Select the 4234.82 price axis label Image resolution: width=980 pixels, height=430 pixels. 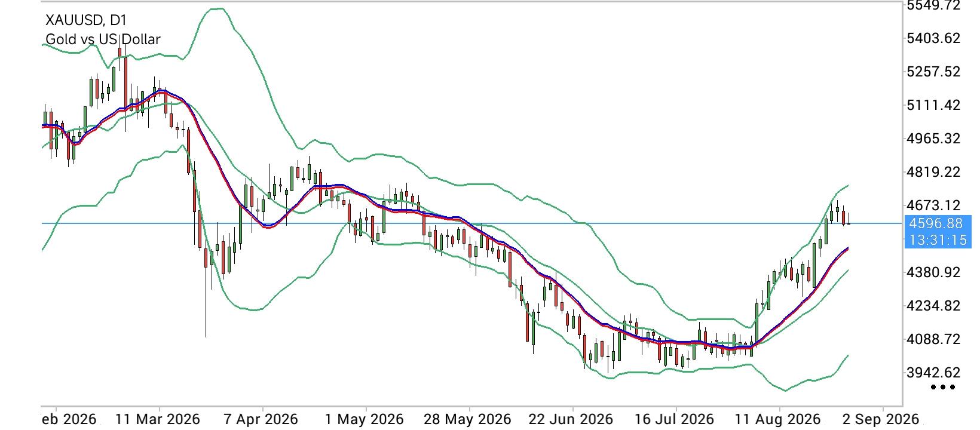click(933, 306)
